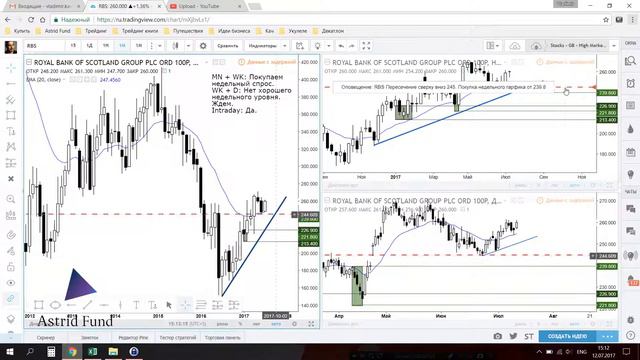Undo the last chart action
This screenshot has height=360, width=640.
click(x=341, y=46)
